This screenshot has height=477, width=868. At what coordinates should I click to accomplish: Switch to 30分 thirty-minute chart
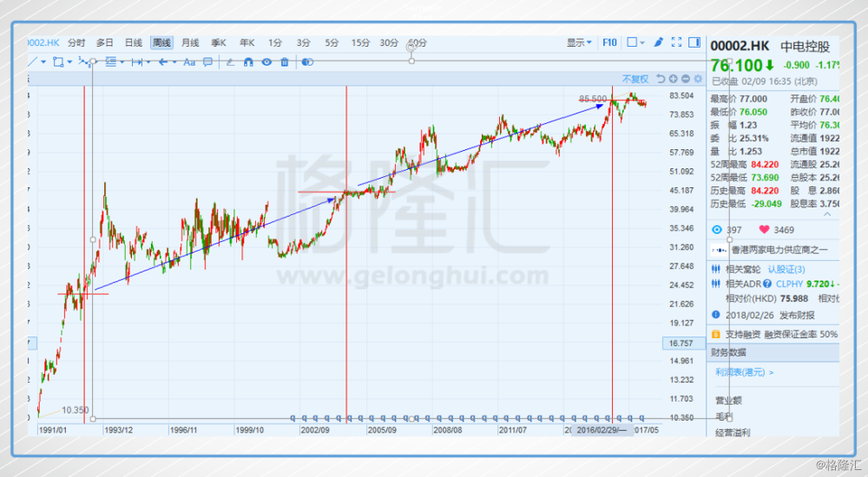pos(389,42)
